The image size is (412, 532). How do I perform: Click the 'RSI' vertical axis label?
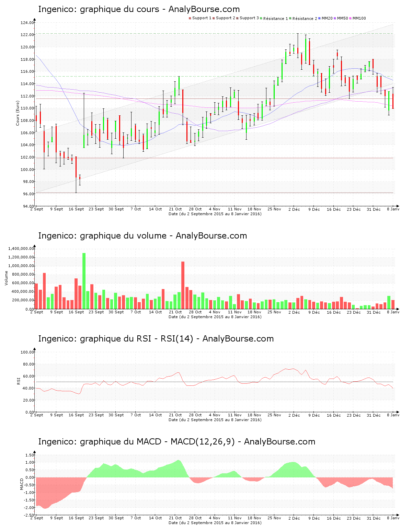(x=18, y=381)
